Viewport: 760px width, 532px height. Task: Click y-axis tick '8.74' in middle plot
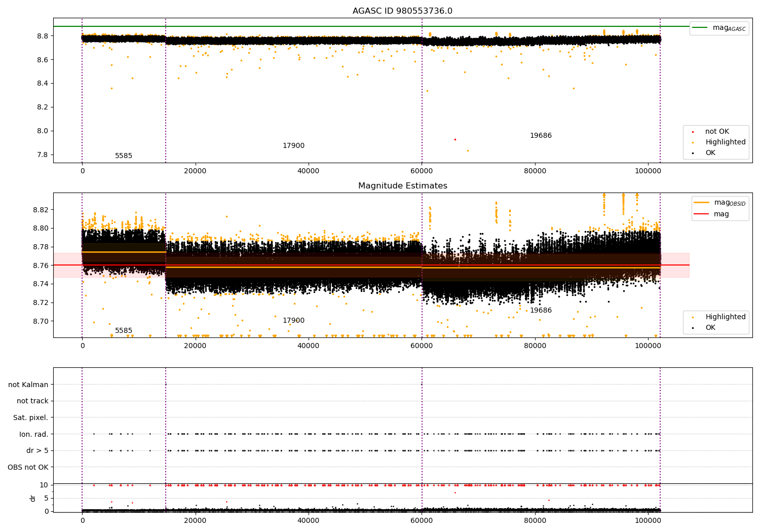point(40,284)
